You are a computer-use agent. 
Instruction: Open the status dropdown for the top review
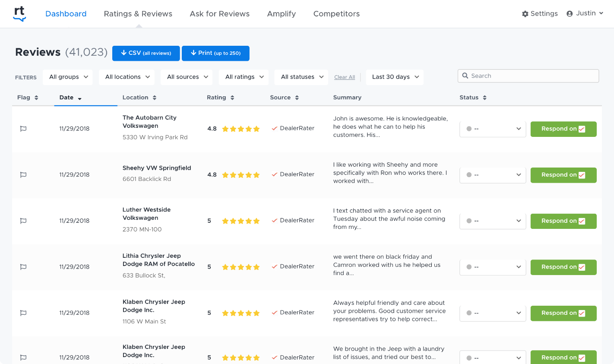[492, 129]
